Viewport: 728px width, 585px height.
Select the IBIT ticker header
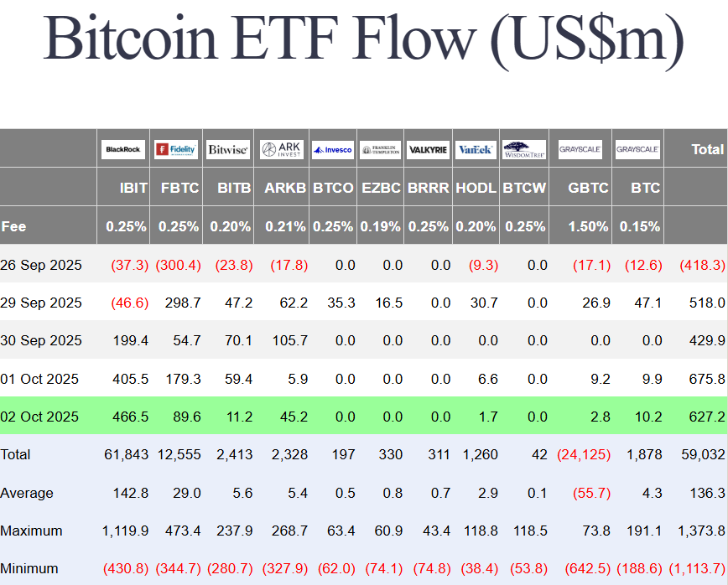coord(133,188)
